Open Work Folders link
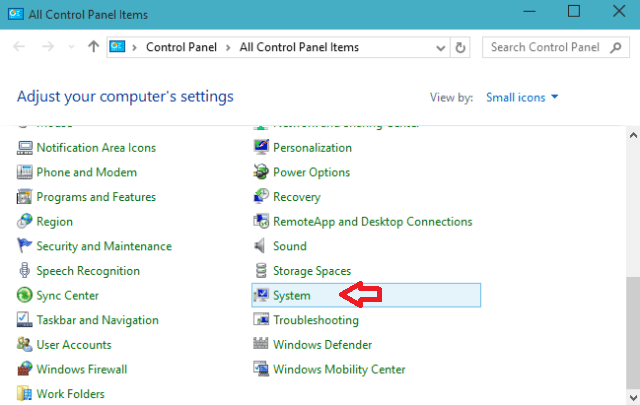 [71, 394]
